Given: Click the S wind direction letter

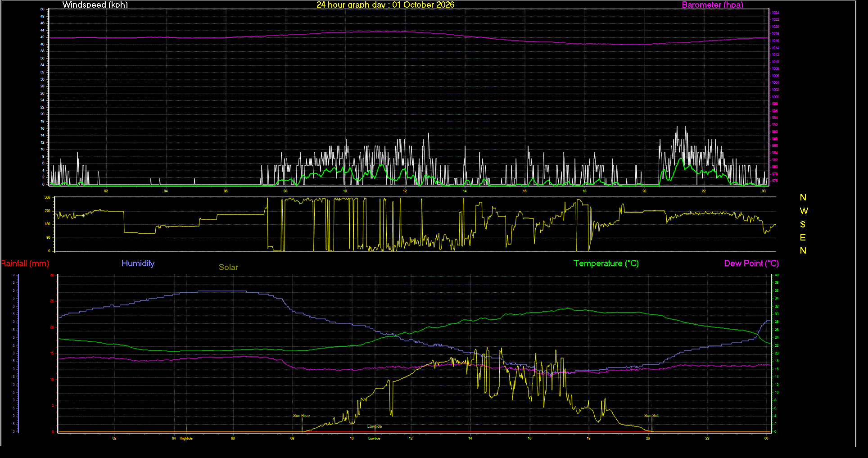Looking at the screenshot, I should (803, 224).
